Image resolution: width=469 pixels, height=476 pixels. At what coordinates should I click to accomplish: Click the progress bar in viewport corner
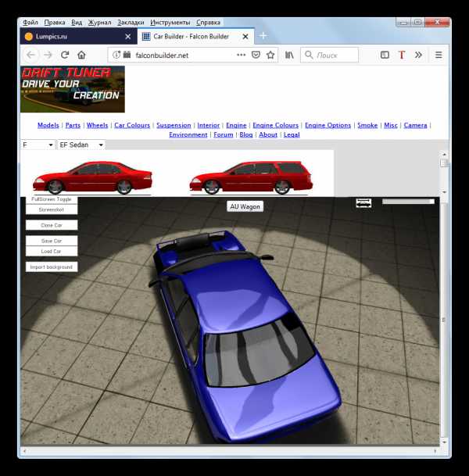407,202
